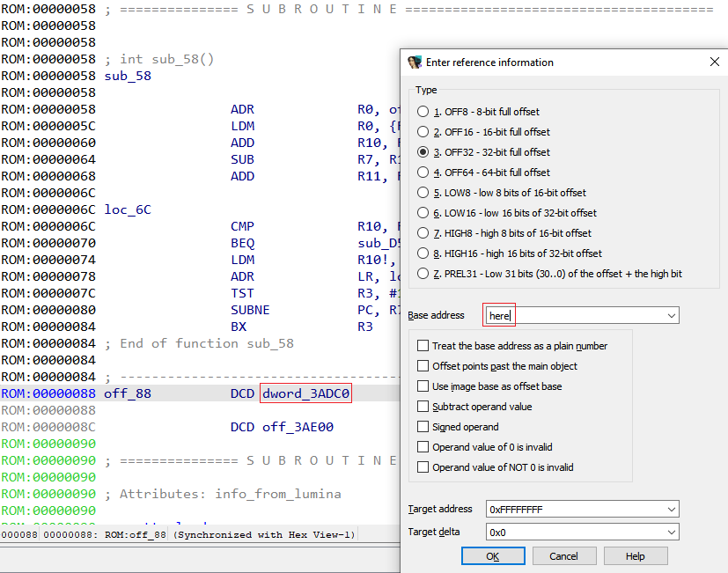This screenshot has height=573, width=728.
Task: Open Help for reference information dialog
Action: 636,555
